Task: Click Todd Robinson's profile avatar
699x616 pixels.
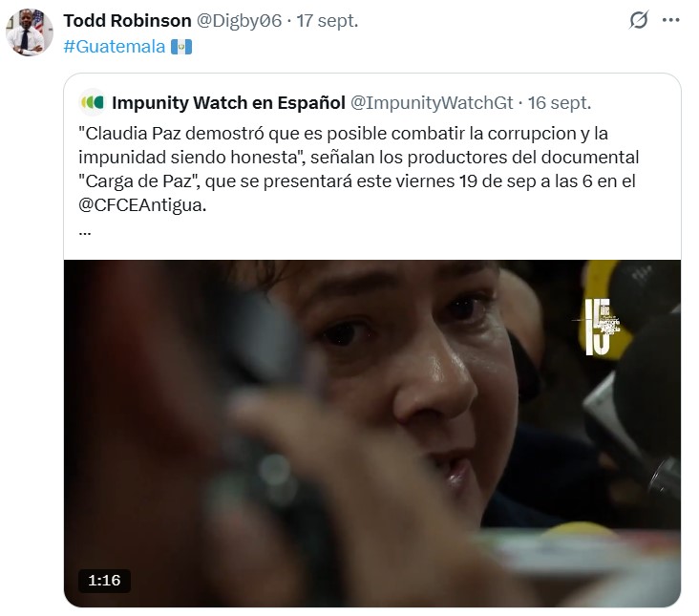Action: (x=30, y=32)
